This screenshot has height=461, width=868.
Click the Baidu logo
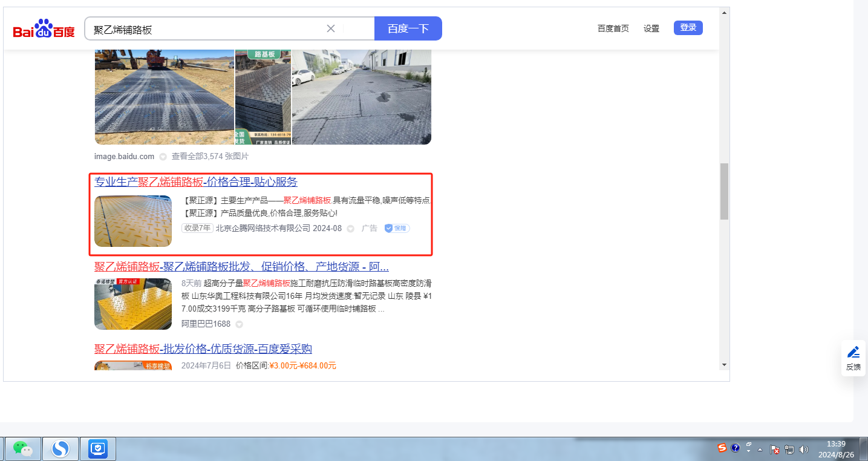pos(44,28)
